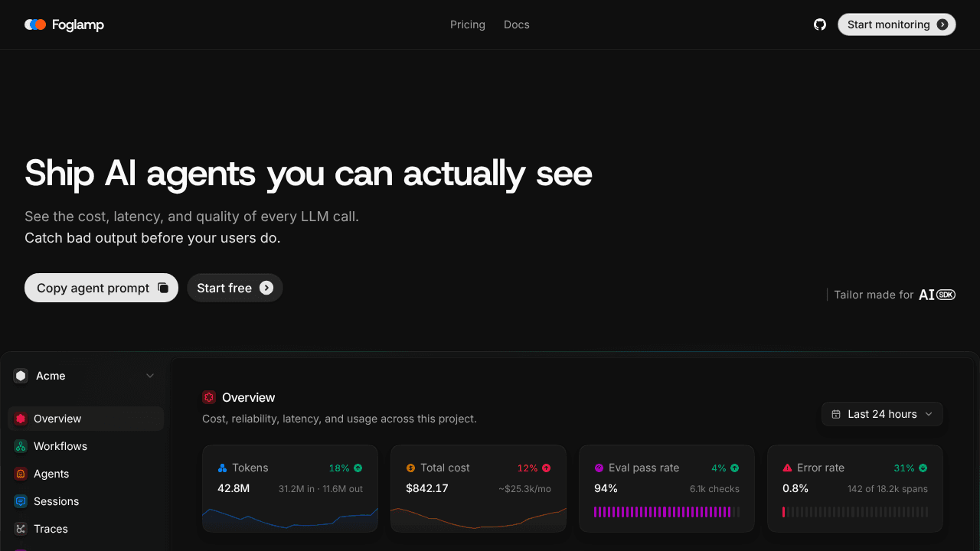Click the Tokens sparkline chart
980x551 pixels.
(290, 518)
